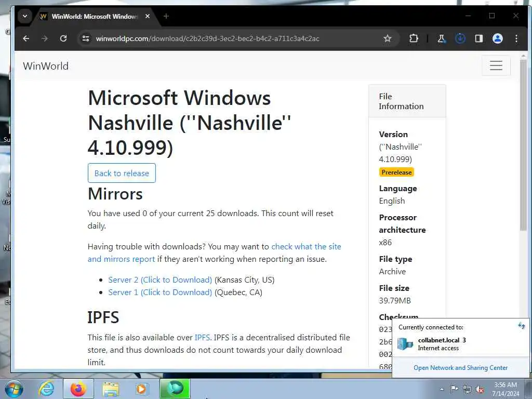Viewport: 532px width, 399px height.
Task: Open Network and Sharing Center
Action: tap(460, 368)
